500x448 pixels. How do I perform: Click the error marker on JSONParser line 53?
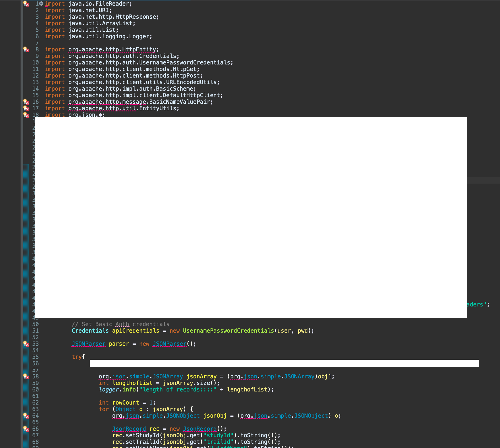coord(26,344)
